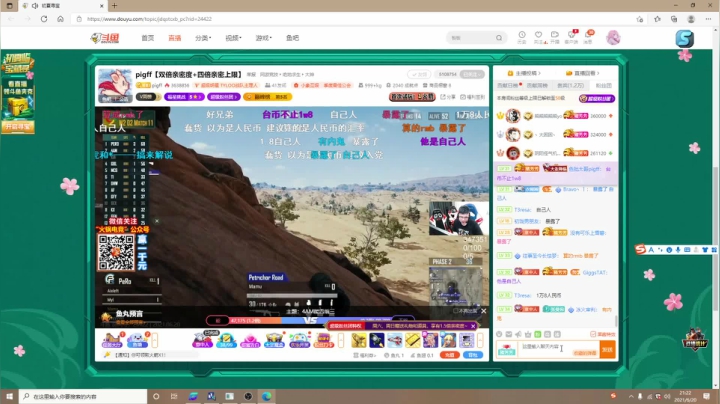Screen dimensions: 720x404
Task: Open the treasure hunt side banner button
Action: (18, 127)
